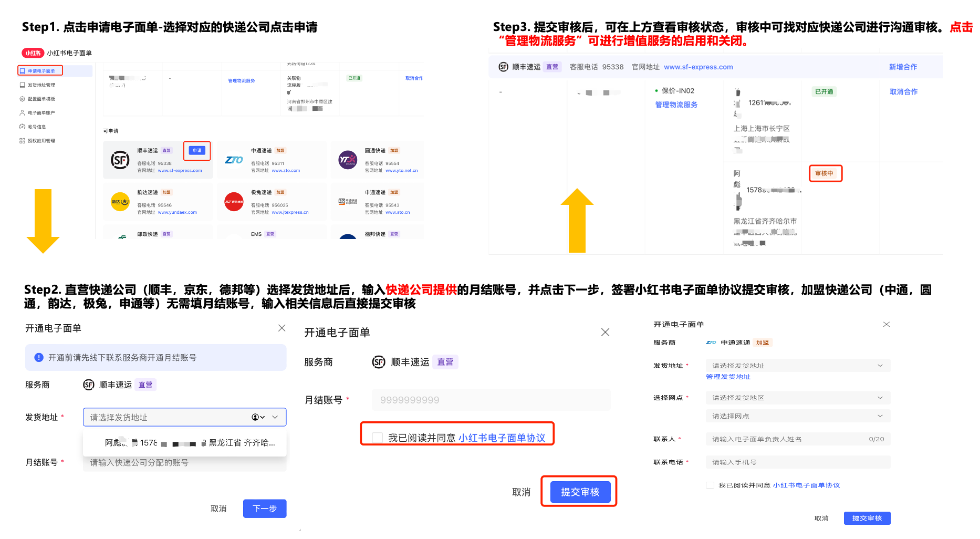980x539 pixels.
Task: Click the 保价-IN02 service text
Action: pyautogui.click(x=678, y=91)
